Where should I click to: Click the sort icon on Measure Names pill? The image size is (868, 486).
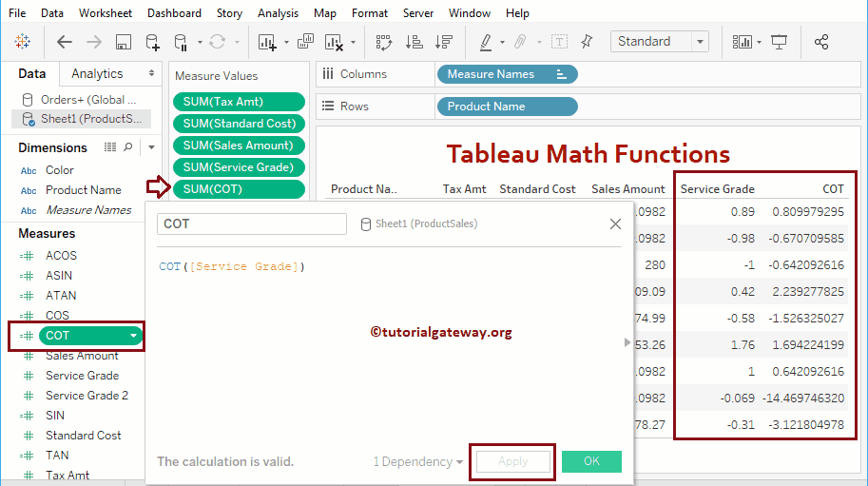pos(561,74)
